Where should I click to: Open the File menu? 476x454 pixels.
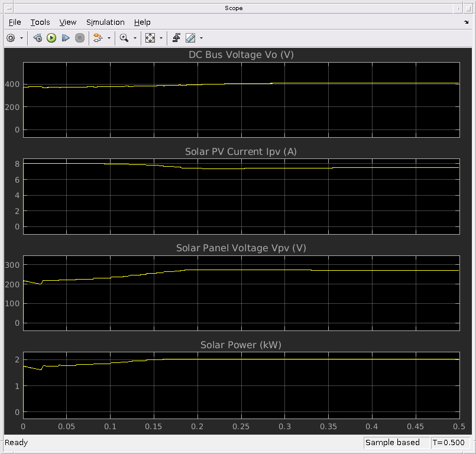click(x=15, y=22)
